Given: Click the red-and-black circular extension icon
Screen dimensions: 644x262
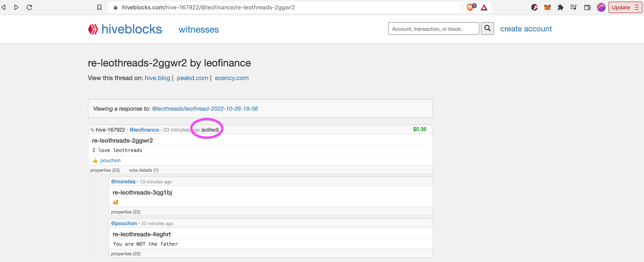Looking at the screenshot, I should coord(534,8).
